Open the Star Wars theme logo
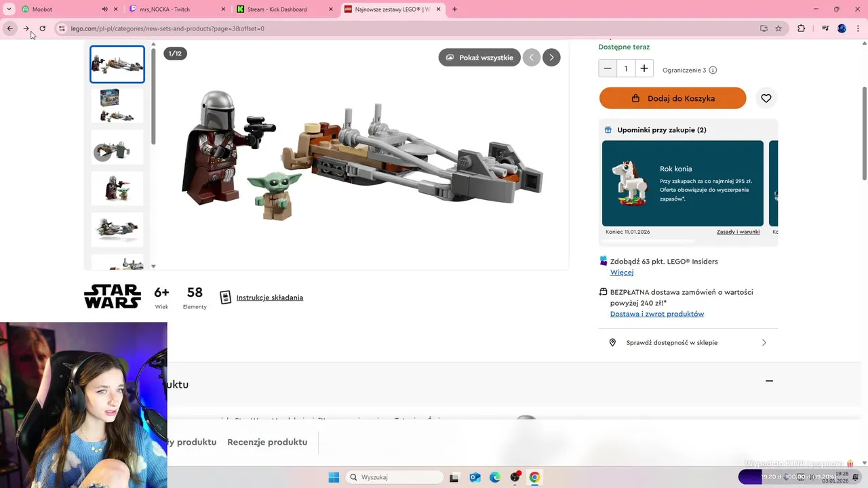This screenshot has width=868, height=488. point(113,296)
